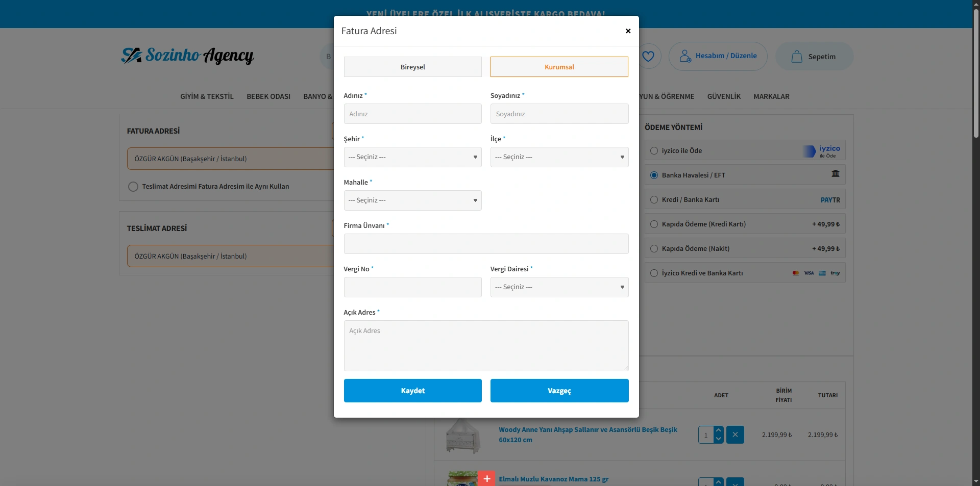This screenshot has width=980, height=486.
Task: Click the Vazgeç button
Action: tap(559, 391)
